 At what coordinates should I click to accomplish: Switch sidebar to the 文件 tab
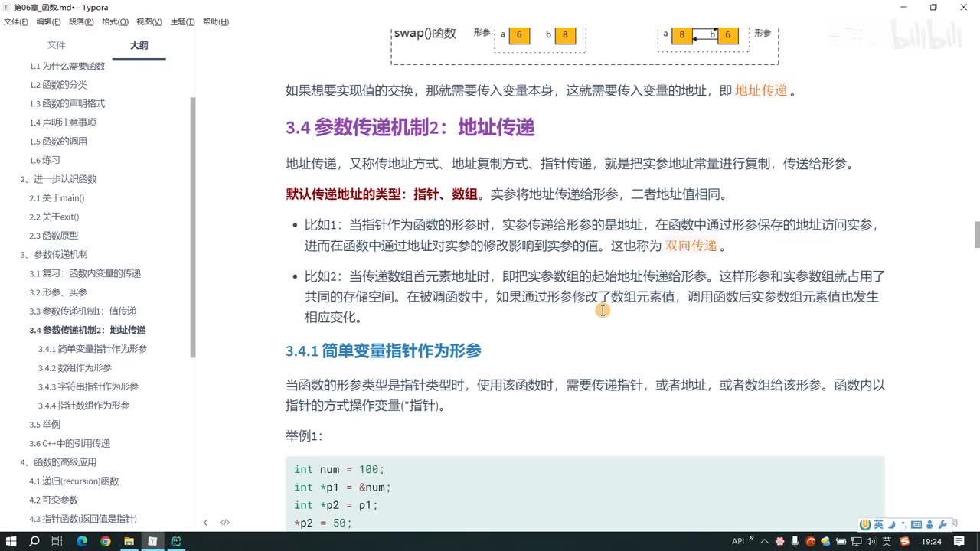click(57, 45)
